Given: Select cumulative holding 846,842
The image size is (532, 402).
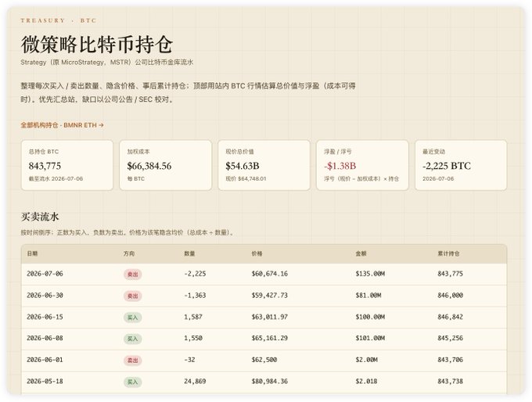Looking at the screenshot, I should (450, 318).
